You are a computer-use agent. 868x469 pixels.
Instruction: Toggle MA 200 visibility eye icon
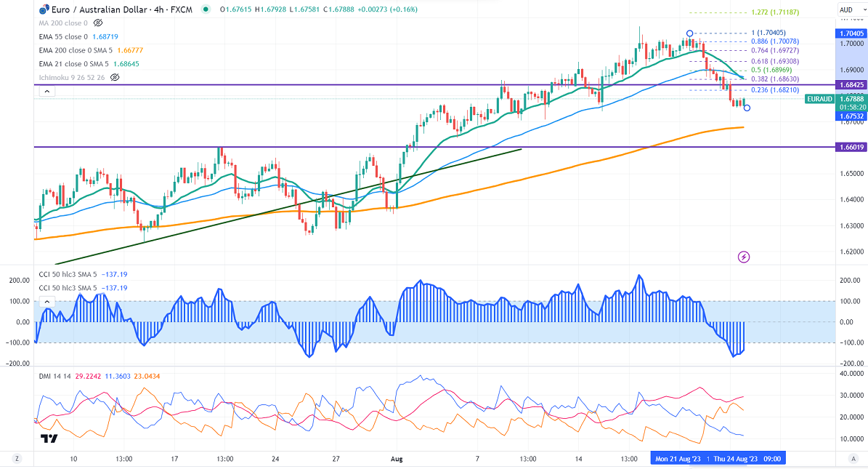[98, 23]
